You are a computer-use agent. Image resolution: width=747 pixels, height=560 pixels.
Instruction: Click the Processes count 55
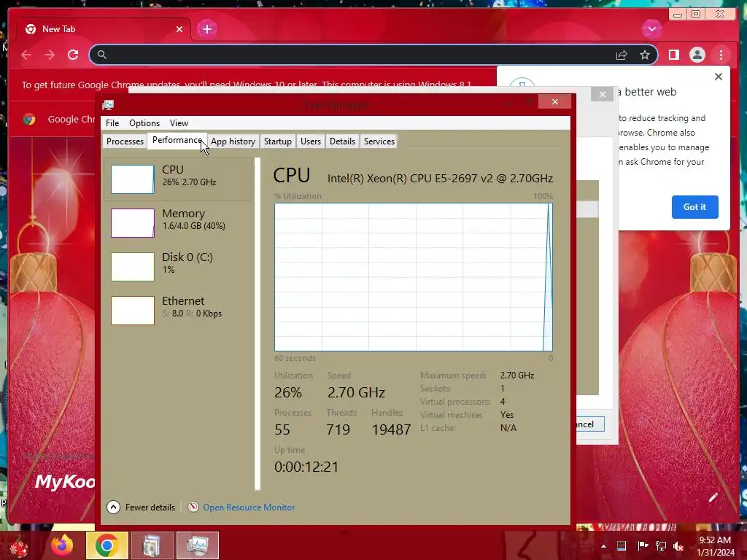[x=282, y=429]
